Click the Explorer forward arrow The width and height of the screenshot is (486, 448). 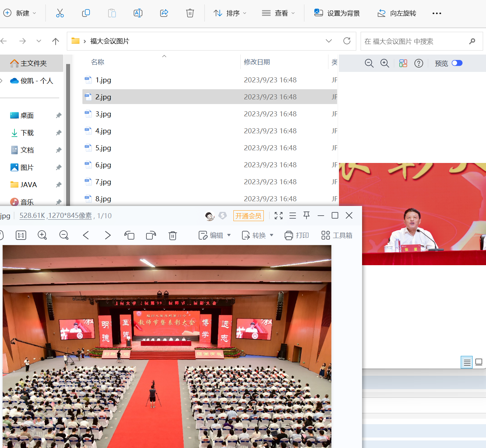click(x=22, y=41)
